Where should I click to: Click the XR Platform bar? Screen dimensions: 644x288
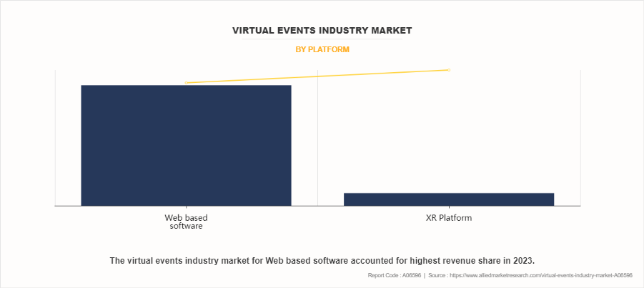coord(449,199)
